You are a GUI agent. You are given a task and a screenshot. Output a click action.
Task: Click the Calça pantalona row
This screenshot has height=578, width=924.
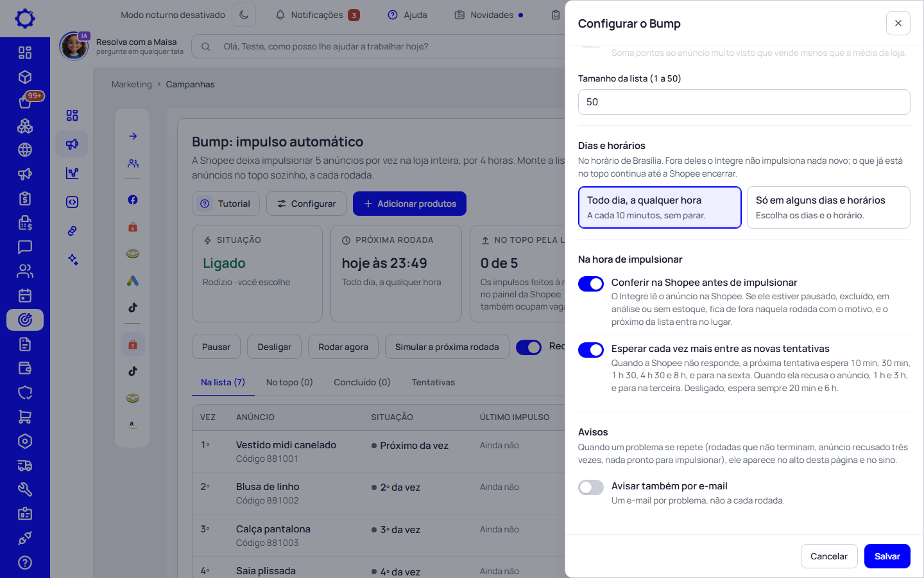(379, 536)
